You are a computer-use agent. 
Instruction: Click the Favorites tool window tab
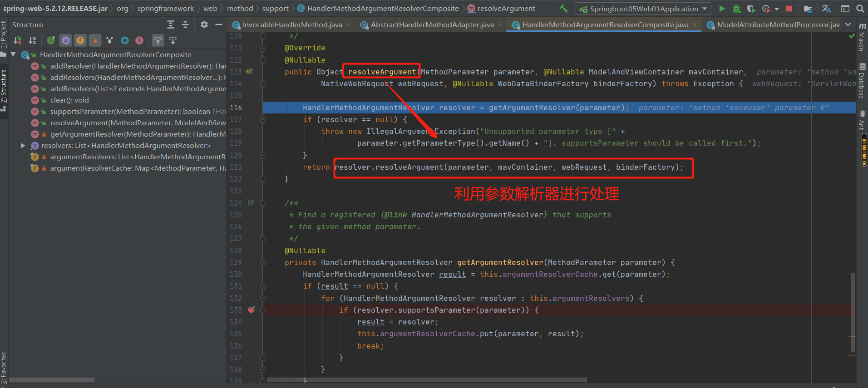coord(4,368)
